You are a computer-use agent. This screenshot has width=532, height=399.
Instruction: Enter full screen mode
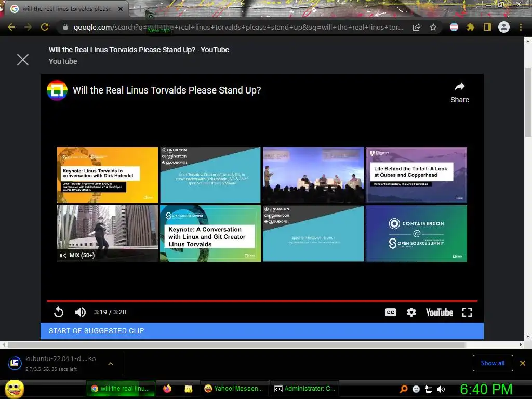(x=467, y=312)
